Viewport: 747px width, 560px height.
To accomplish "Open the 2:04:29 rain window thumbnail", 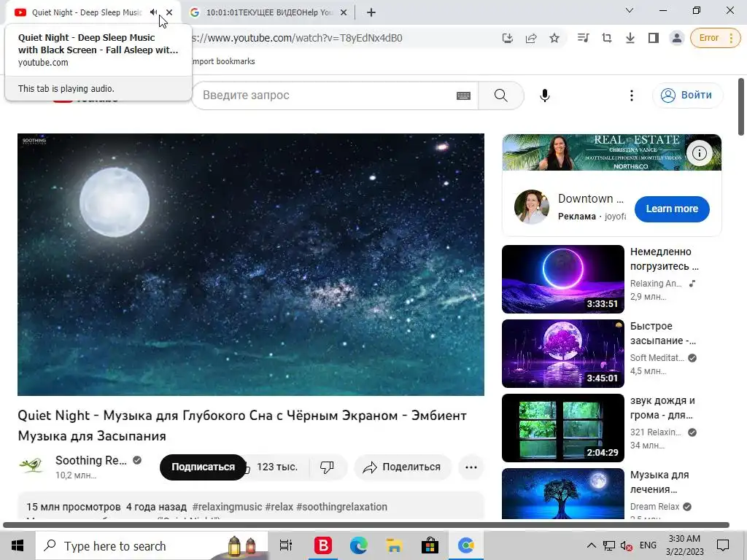I will (562, 427).
